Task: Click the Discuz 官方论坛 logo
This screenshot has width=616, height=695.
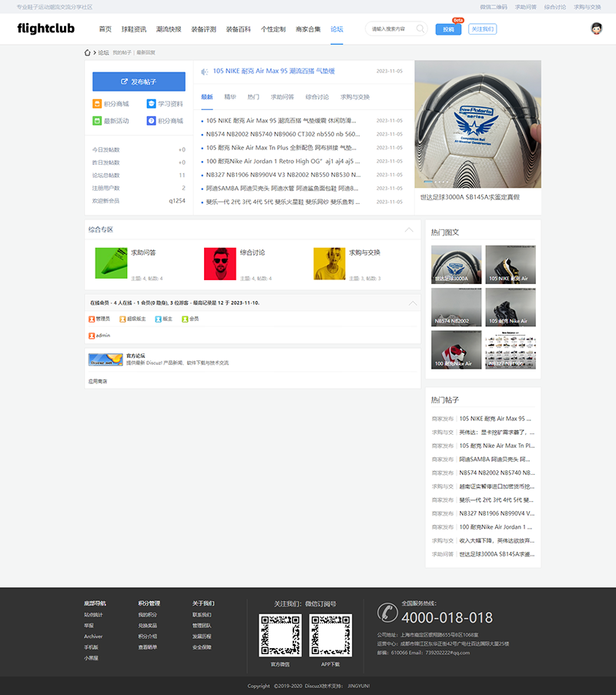Action: [x=105, y=359]
